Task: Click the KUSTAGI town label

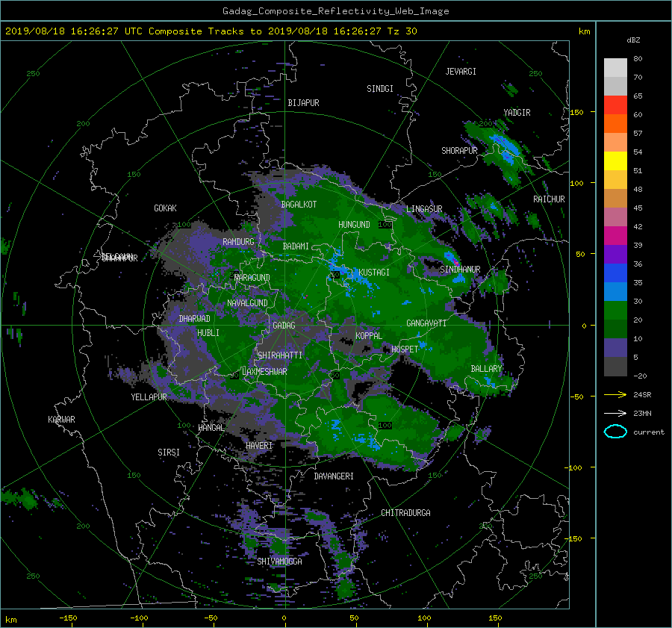Action: 374,273
